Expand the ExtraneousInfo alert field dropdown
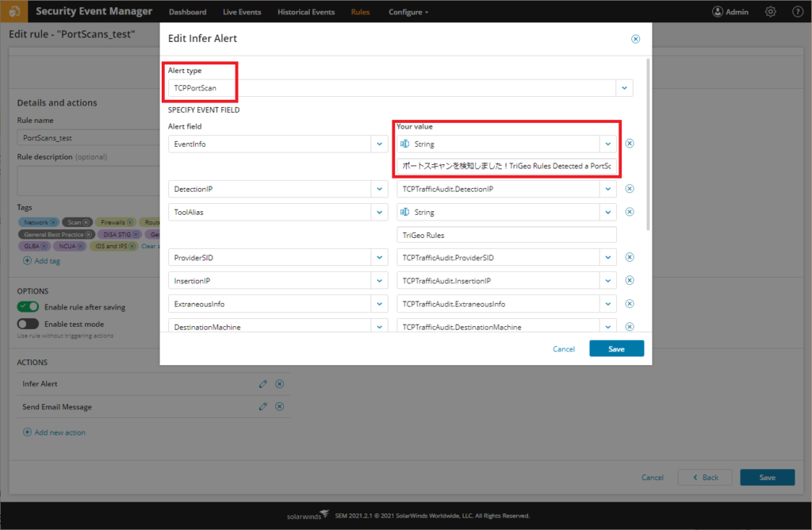Viewport: 812px width, 530px height. (x=380, y=304)
